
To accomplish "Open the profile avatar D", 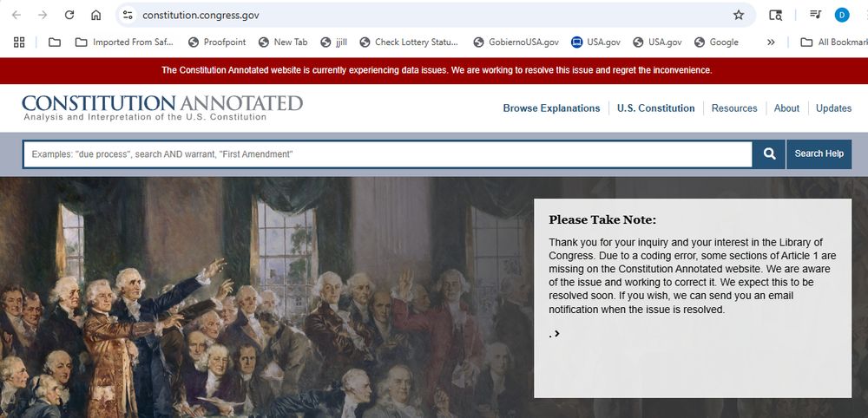I will (842, 15).
